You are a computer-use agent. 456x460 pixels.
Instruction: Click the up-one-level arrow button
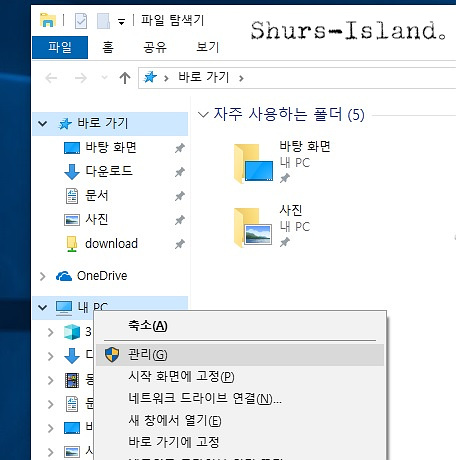[x=125, y=78]
